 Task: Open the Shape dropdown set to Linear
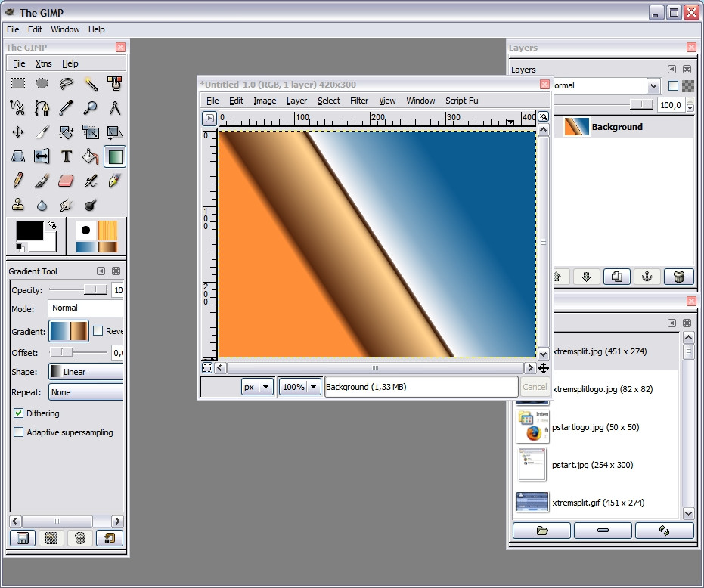pyautogui.click(x=85, y=372)
